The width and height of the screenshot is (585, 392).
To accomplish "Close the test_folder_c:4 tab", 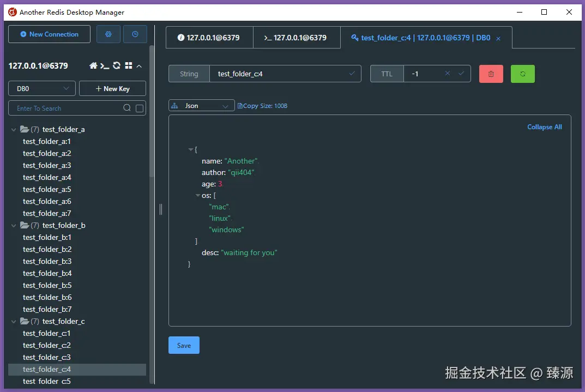I will pyautogui.click(x=498, y=38).
